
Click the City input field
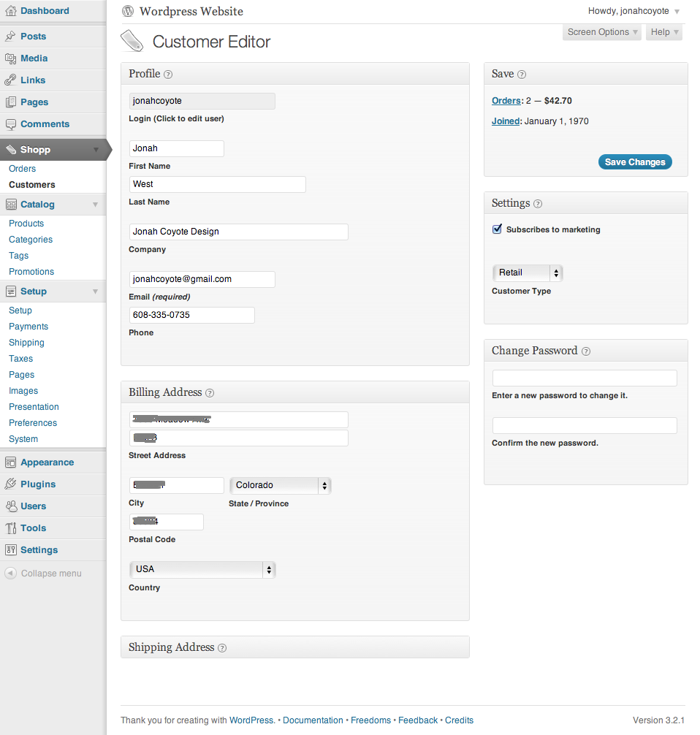(x=177, y=486)
